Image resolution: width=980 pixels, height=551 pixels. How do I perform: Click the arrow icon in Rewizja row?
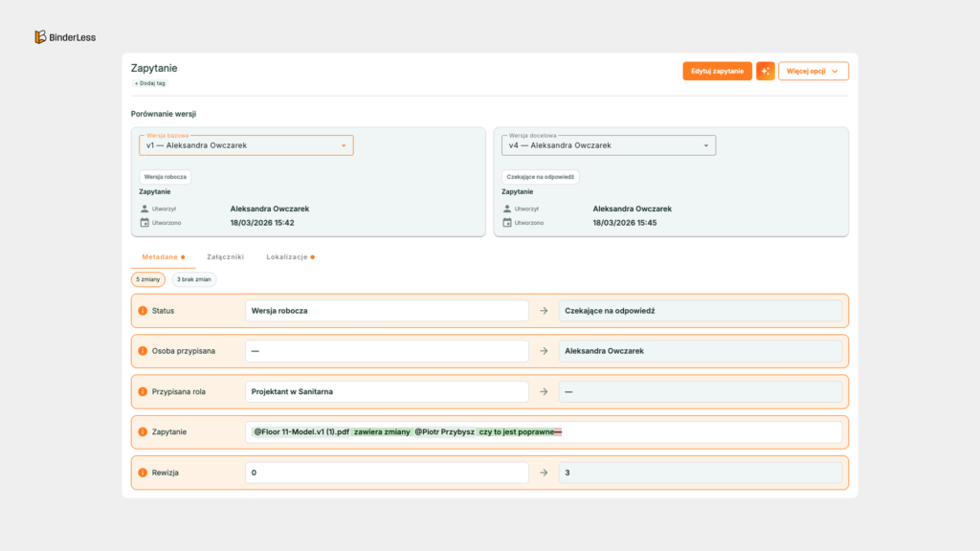(544, 473)
